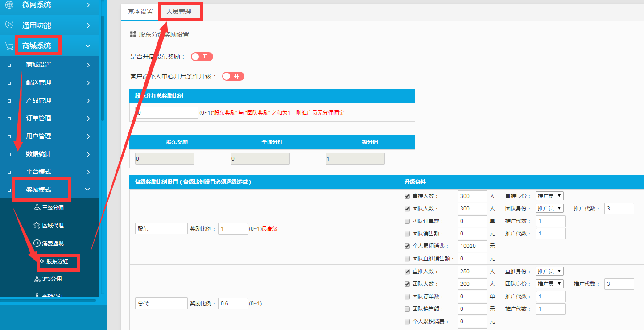644x330 pixels.
Task: Click the 升级条件 header
Action: (415, 182)
